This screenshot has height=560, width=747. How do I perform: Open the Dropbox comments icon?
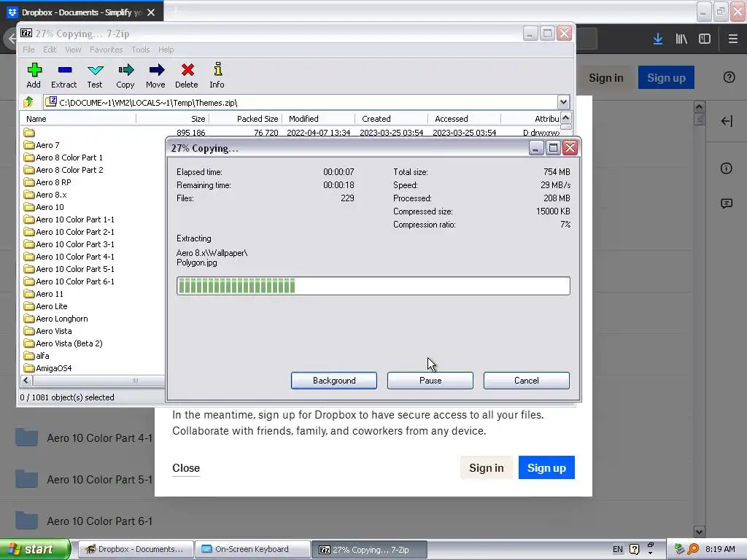727,204
